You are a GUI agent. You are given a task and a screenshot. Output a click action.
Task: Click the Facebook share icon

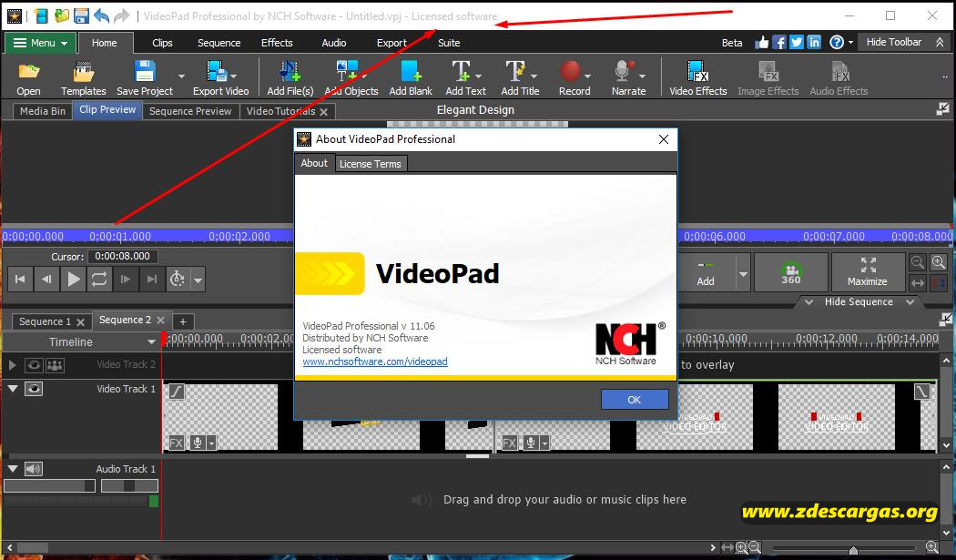click(779, 42)
